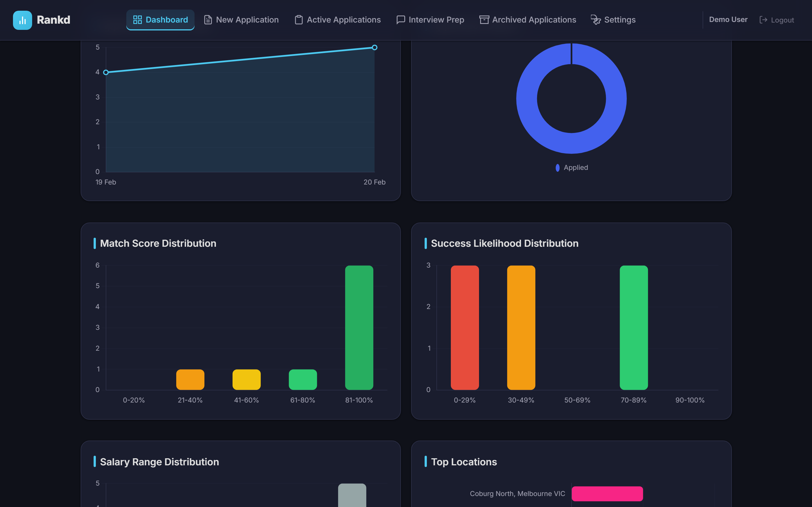The height and width of the screenshot is (507, 812).
Task: Click the Rankd bar-chart logo icon
Action: coord(22,20)
